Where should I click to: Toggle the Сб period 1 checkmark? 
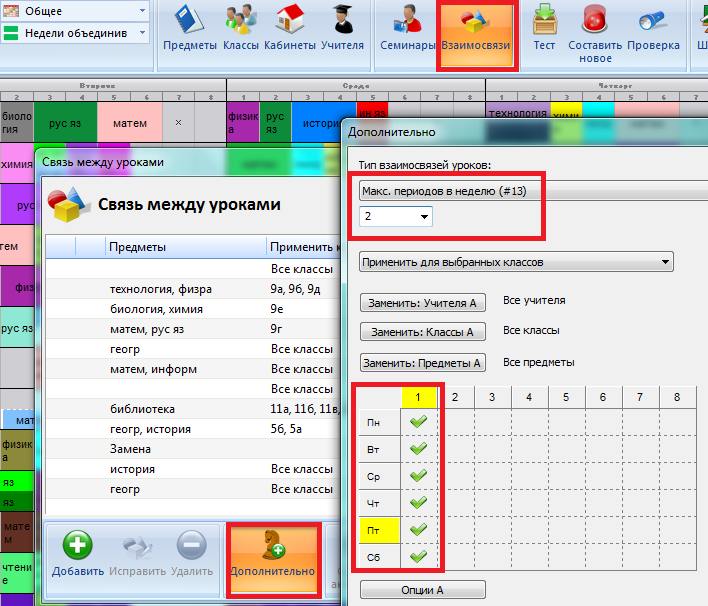(x=418, y=556)
